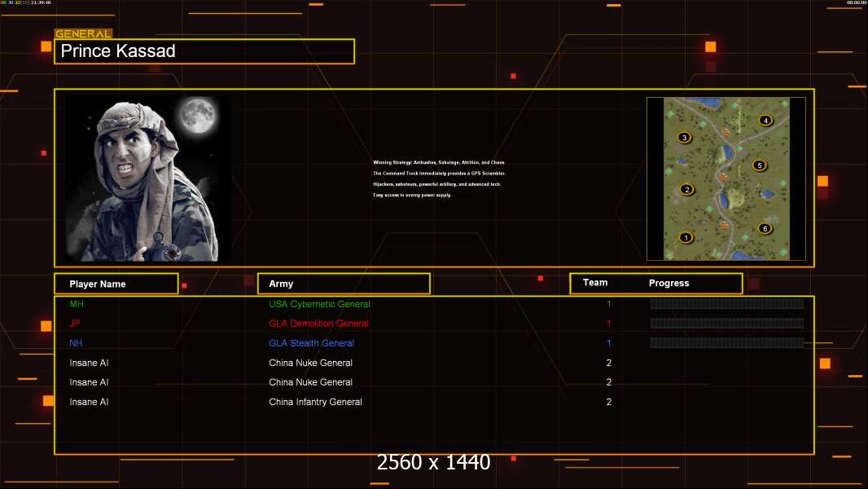Screen dimensions: 868x489
Task: Click team number 1 in JP's row
Action: pyautogui.click(x=608, y=324)
